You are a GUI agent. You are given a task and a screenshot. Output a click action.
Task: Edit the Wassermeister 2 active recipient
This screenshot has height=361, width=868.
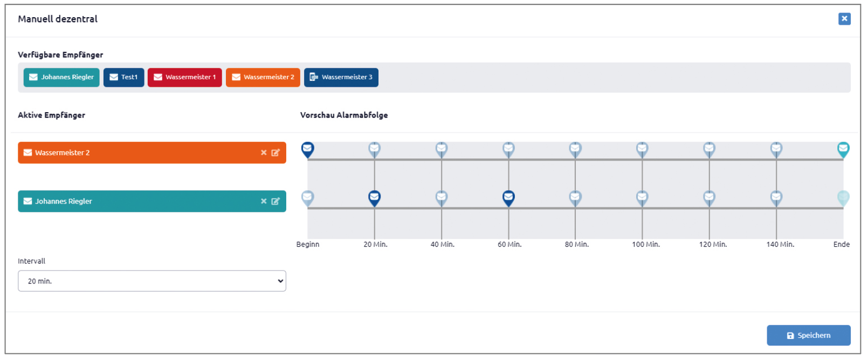[275, 152]
